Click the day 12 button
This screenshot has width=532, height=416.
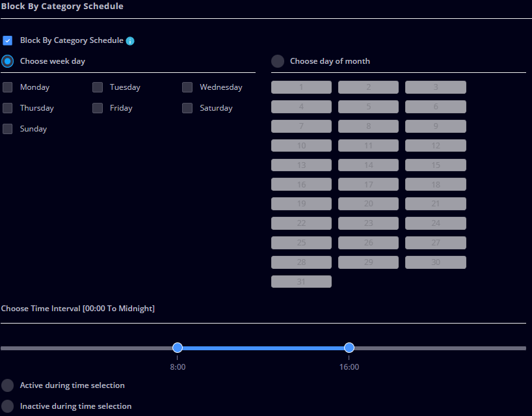coord(436,146)
